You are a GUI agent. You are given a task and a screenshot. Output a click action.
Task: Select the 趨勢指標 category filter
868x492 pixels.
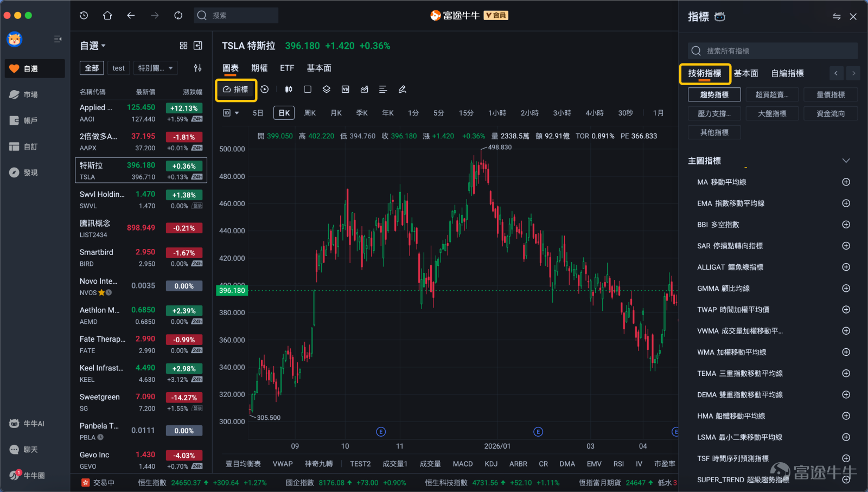(714, 95)
